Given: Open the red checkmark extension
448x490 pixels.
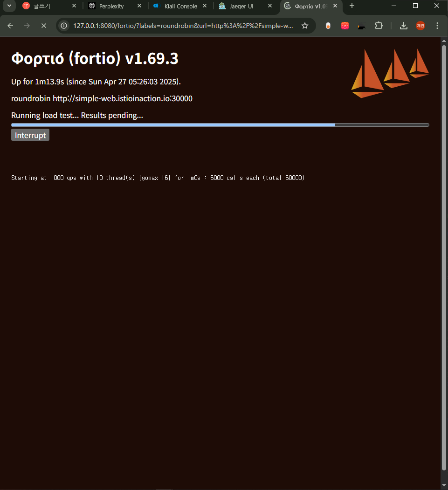Looking at the screenshot, I should [345, 26].
